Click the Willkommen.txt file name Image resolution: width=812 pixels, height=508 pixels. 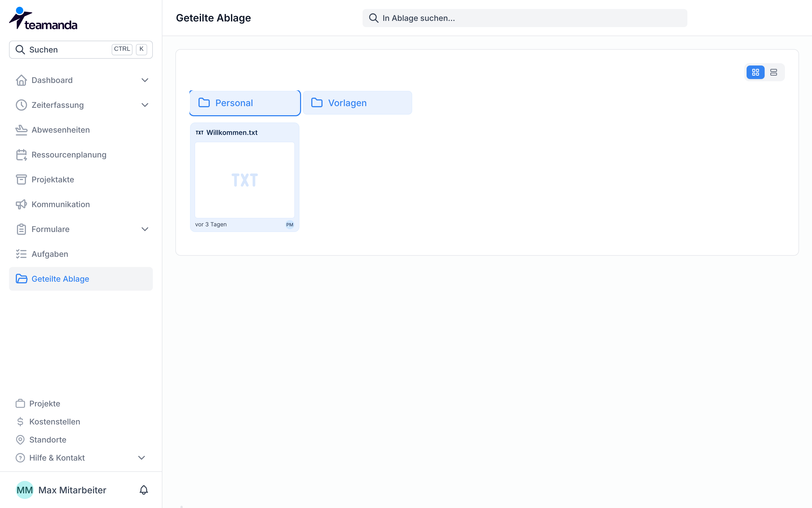(x=232, y=133)
